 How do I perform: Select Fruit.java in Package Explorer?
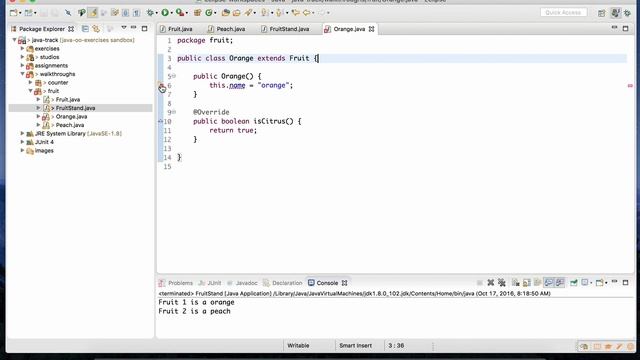tap(68, 100)
